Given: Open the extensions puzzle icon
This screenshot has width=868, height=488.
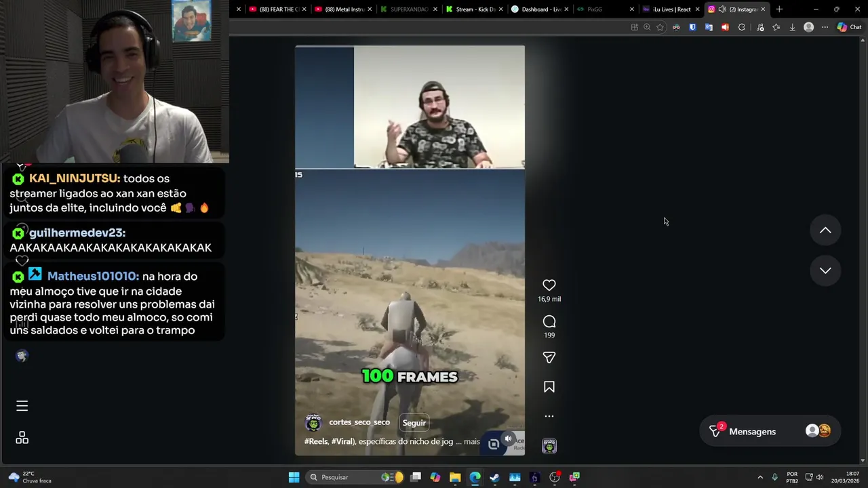Looking at the screenshot, I should (741, 27).
